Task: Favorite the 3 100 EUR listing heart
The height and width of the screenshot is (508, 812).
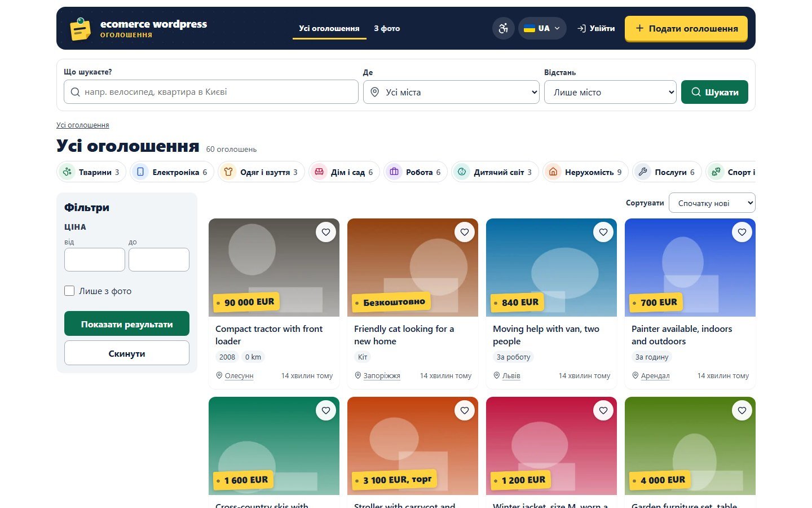Action: [x=465, y=410]
